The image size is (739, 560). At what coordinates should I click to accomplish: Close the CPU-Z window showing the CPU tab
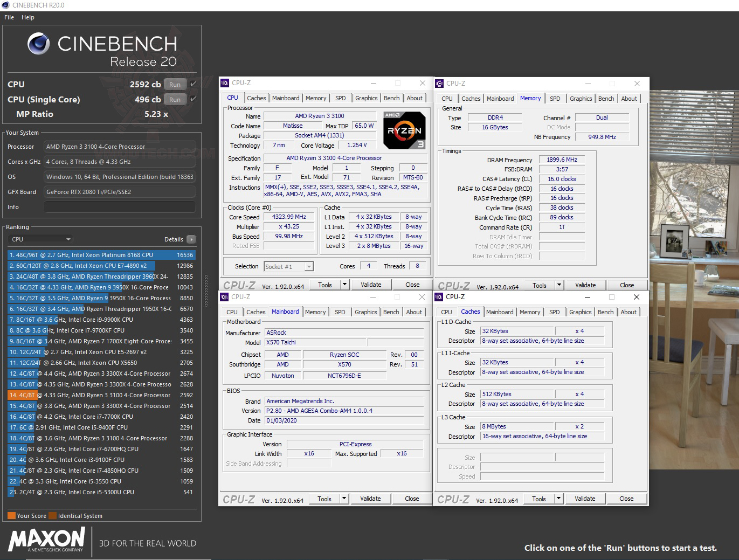[x=423, y=83]
